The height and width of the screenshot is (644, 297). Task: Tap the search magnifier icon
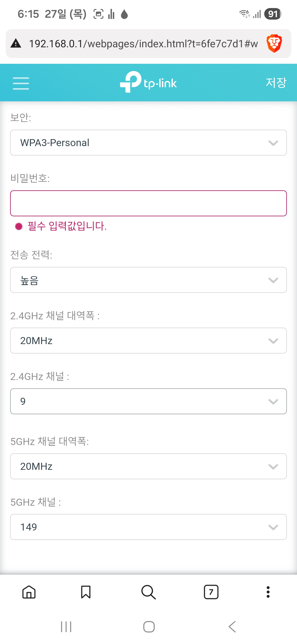148,592
